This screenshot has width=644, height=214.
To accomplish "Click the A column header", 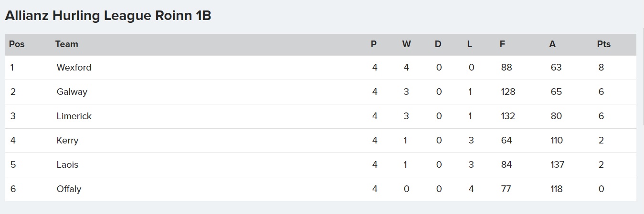I will 552,44.
